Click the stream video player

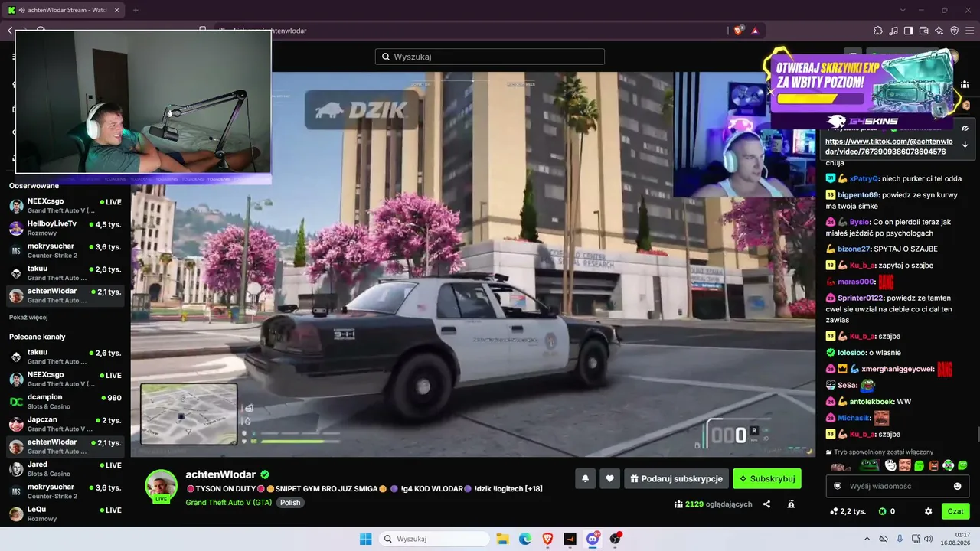pos(472,264)
